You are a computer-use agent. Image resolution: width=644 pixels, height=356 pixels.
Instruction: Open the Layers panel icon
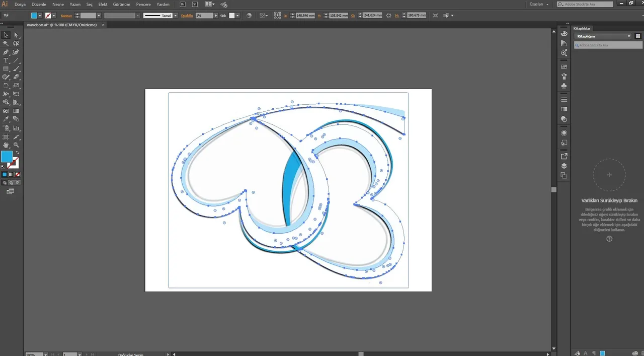coord(564,166)
